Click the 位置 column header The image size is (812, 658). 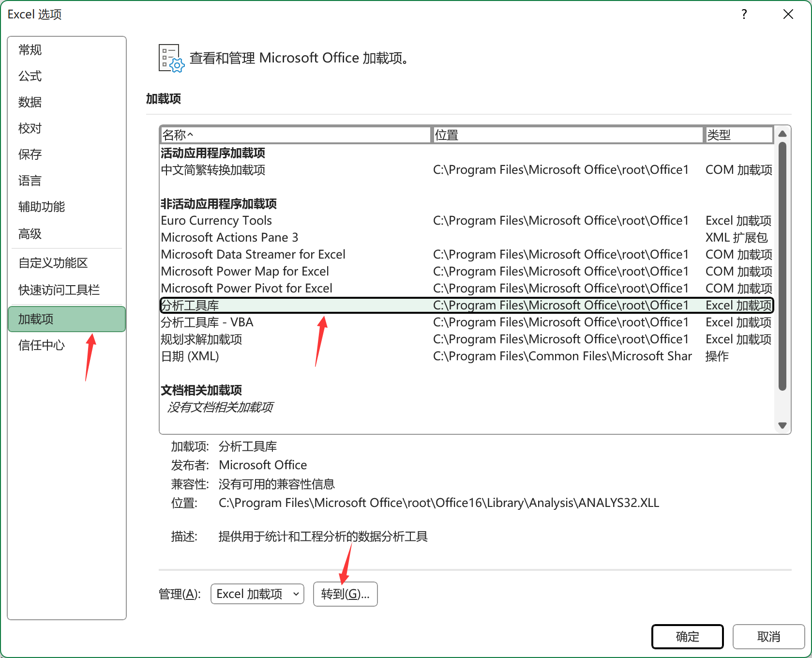[567, 135]
